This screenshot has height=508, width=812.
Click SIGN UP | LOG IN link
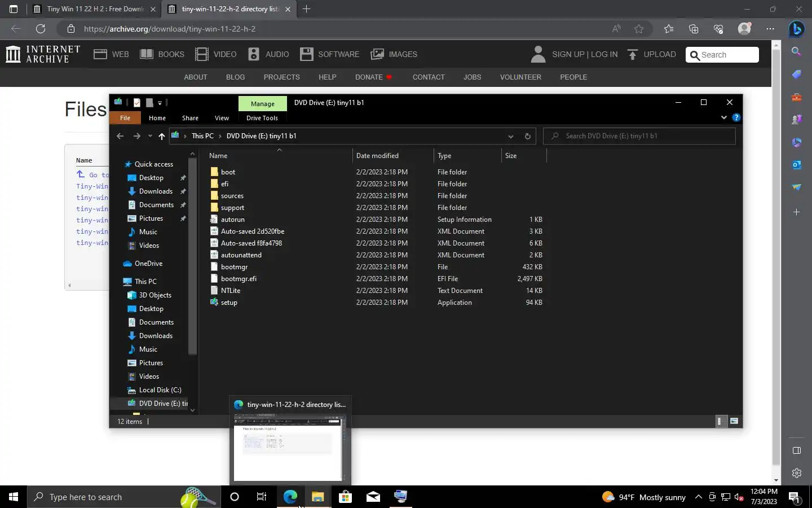pos(585,54)
